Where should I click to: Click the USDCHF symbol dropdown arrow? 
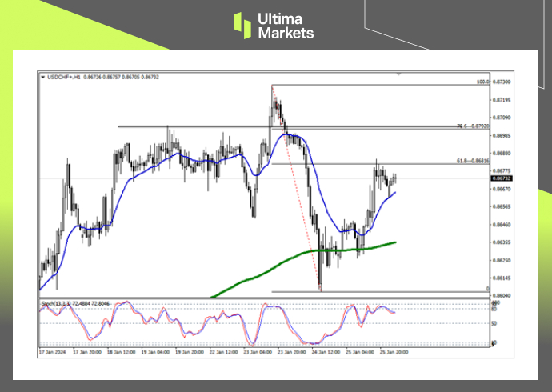coord(42,77)
